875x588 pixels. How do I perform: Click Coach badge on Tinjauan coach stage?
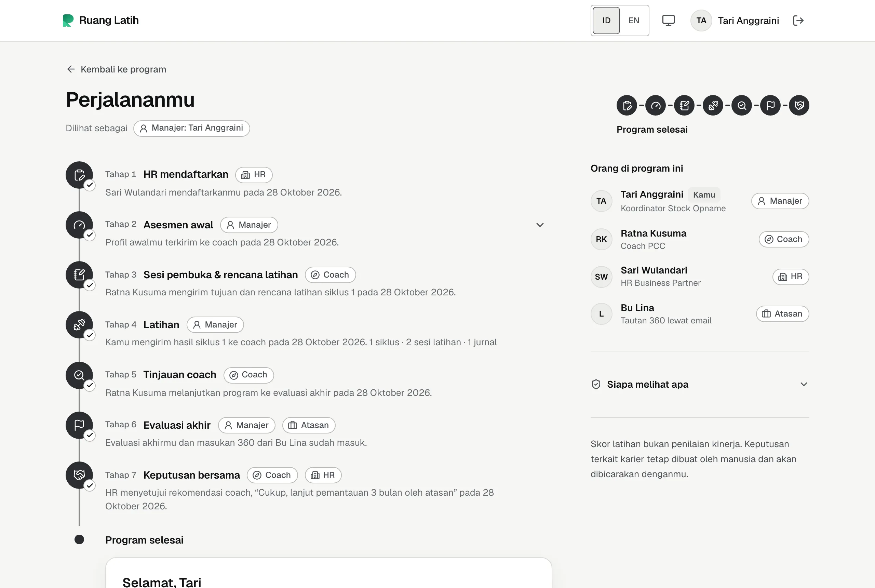pyautogui.click(x=248, y=375)
